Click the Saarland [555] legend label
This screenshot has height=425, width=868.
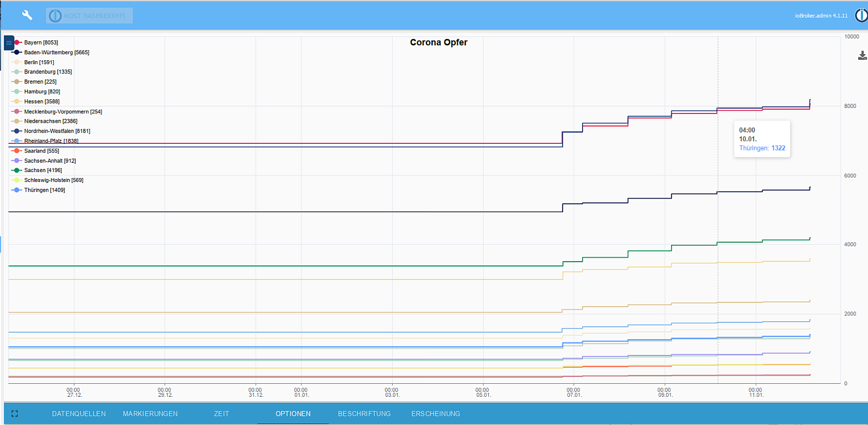[x=42, y=151]
